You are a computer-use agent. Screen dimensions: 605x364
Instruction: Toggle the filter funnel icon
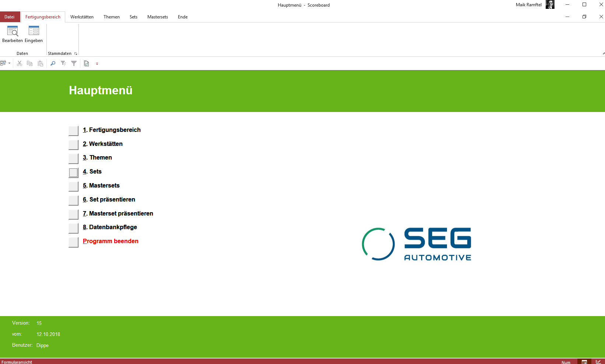(x=74, y=63)
